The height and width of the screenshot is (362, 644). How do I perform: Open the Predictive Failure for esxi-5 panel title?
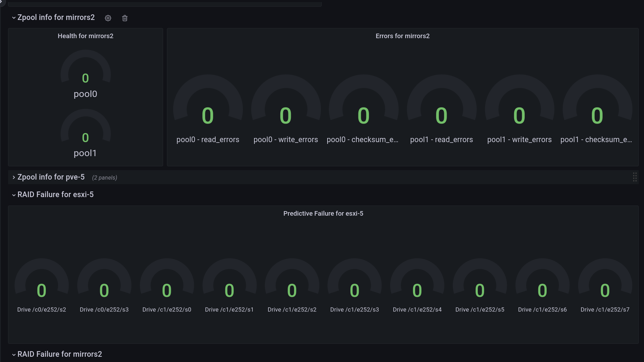point(323,214)
